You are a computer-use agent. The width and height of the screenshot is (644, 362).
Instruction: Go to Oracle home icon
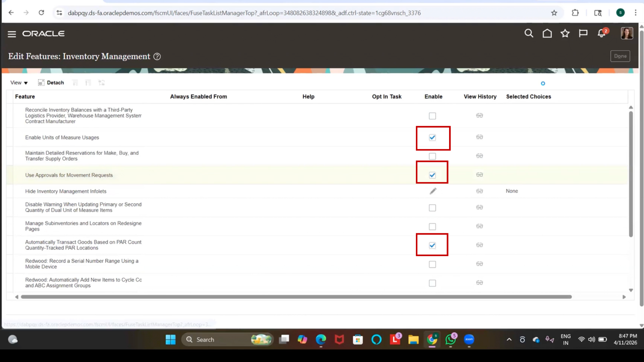(x=547, y=33)
